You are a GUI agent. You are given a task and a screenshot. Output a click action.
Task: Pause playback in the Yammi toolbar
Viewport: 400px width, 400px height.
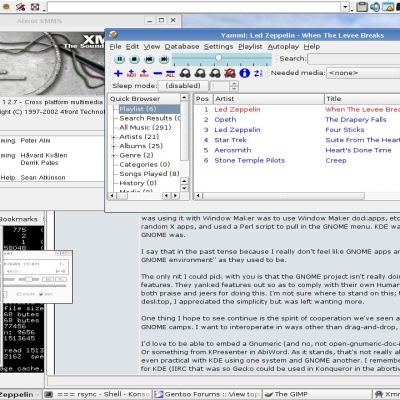point(119,59)
